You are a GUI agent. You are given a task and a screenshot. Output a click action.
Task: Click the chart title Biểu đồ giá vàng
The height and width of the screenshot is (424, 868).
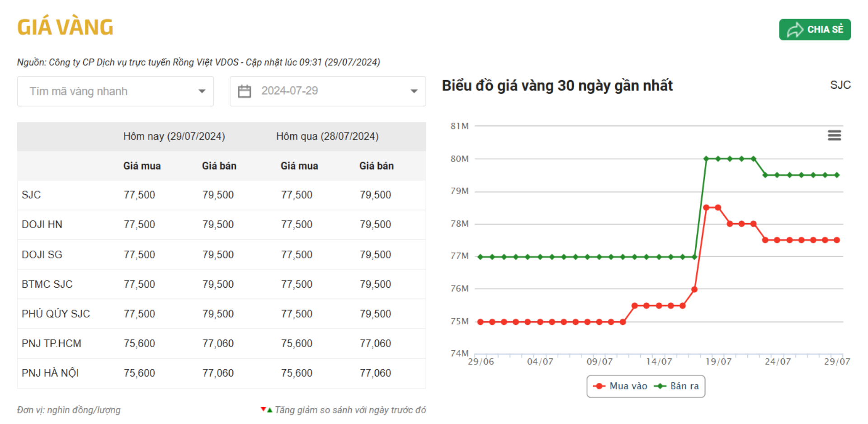coord(557,86)
